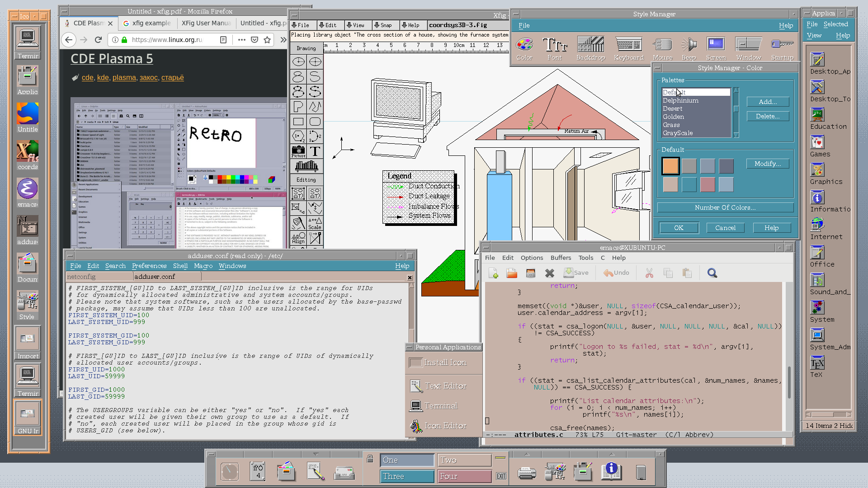Viewport: 868px width, 488px height.
Task: Click the front panel lock screen icon
Action: click(x=370, y=459)
